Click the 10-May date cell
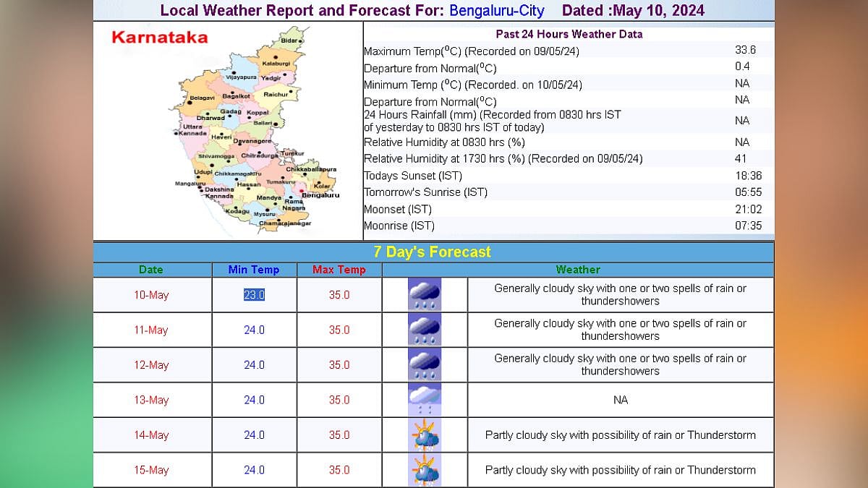This screenshot has height=488, width=868. [151, 295]
